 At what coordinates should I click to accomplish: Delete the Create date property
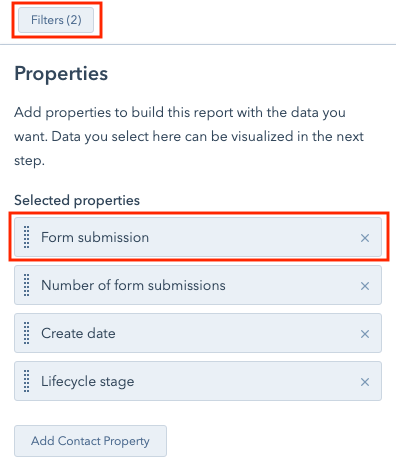[365, 334]
